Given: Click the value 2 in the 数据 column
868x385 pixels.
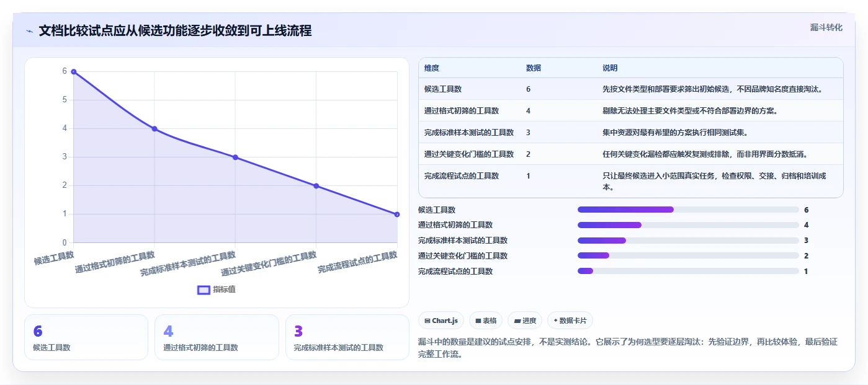Looking at the screenshot, I should click(x=528, y=154).
